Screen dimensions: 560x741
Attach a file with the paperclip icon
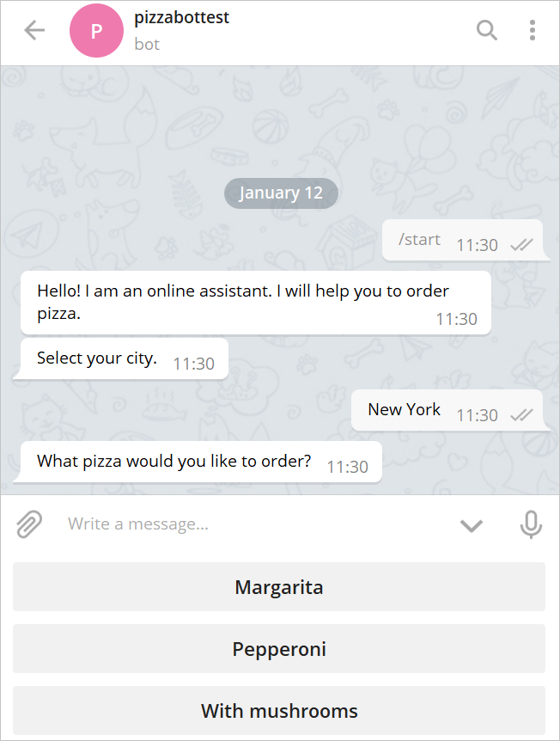(x=29, y=524)
